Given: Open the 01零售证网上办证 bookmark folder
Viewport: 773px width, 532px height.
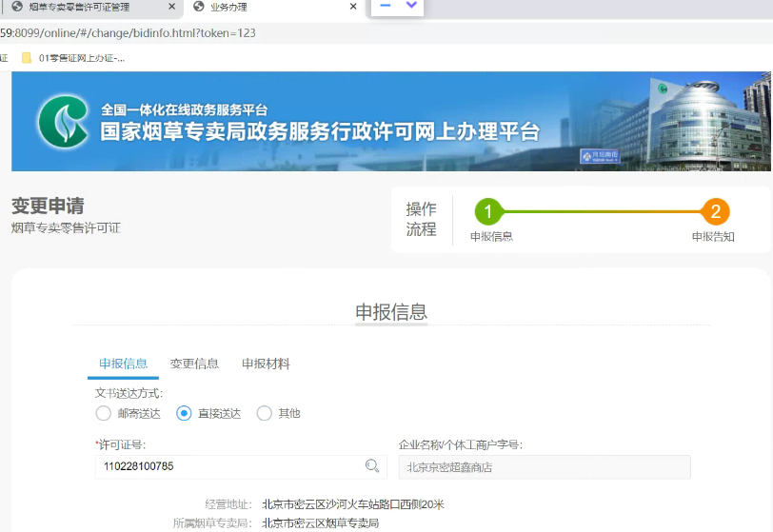Looking at the screenshot, I should 73,58.
